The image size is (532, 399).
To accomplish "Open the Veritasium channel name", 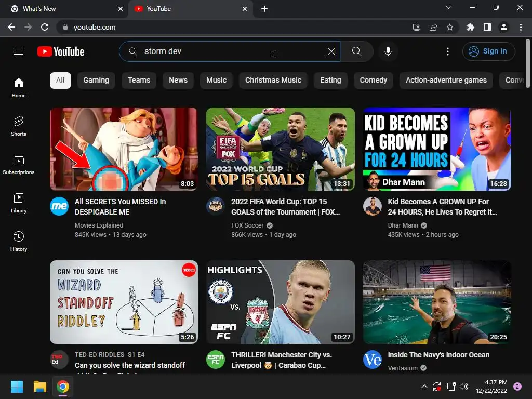I will click(x=403, y=368).
